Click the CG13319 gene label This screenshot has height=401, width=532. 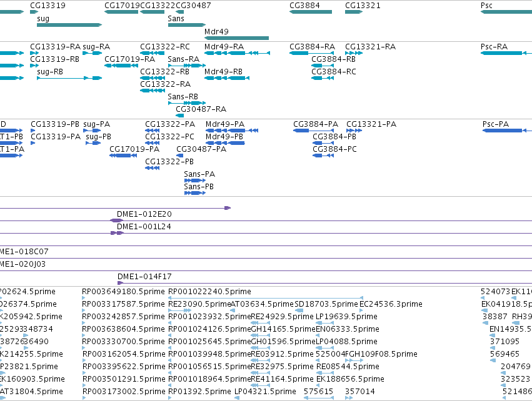[48, 6]
